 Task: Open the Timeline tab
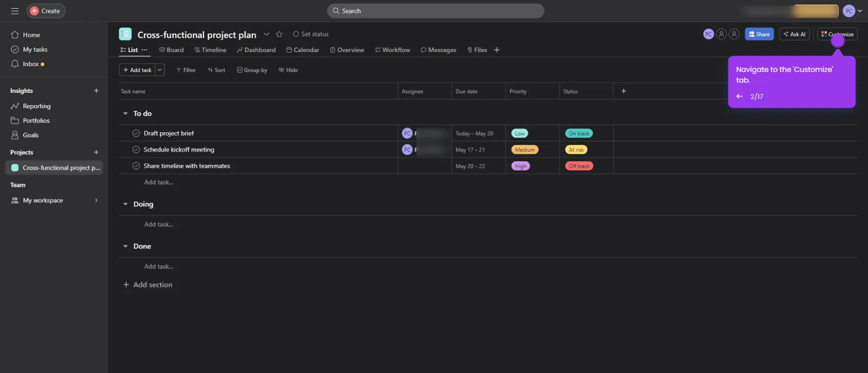pyautogui.click(x=211, y=50)
